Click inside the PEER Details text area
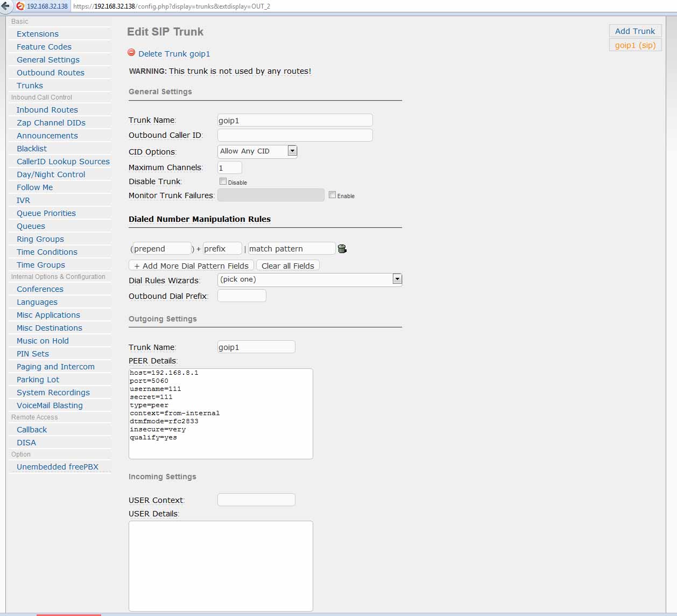677x616 pixels. [221, 414]
